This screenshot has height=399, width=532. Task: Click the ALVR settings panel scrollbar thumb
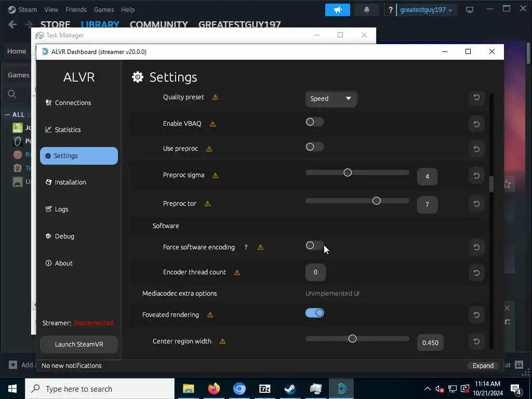491,184
